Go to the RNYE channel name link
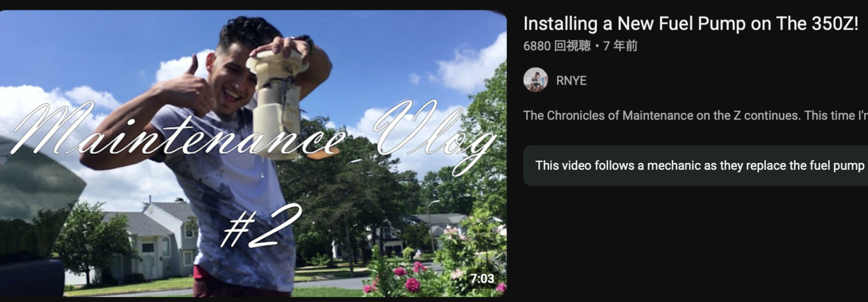Image resolution: width=868 pixels, height=302 pixels. coord(571,80)
